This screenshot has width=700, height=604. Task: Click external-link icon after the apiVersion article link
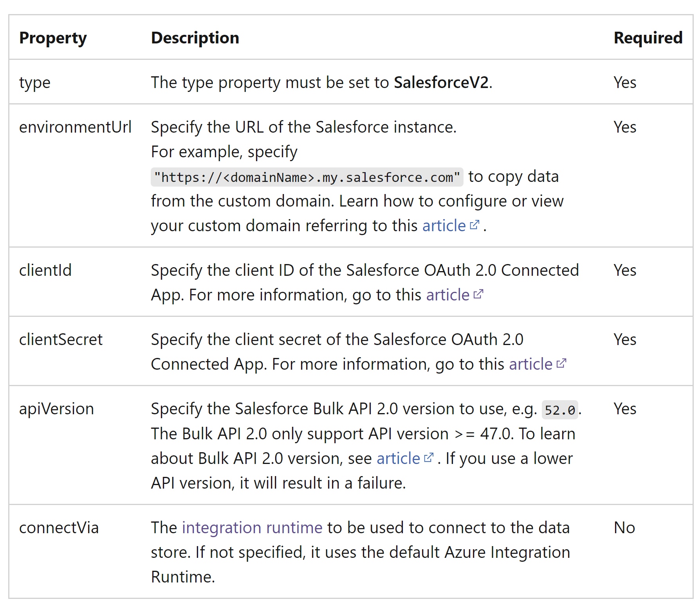(x=429, y=457)
